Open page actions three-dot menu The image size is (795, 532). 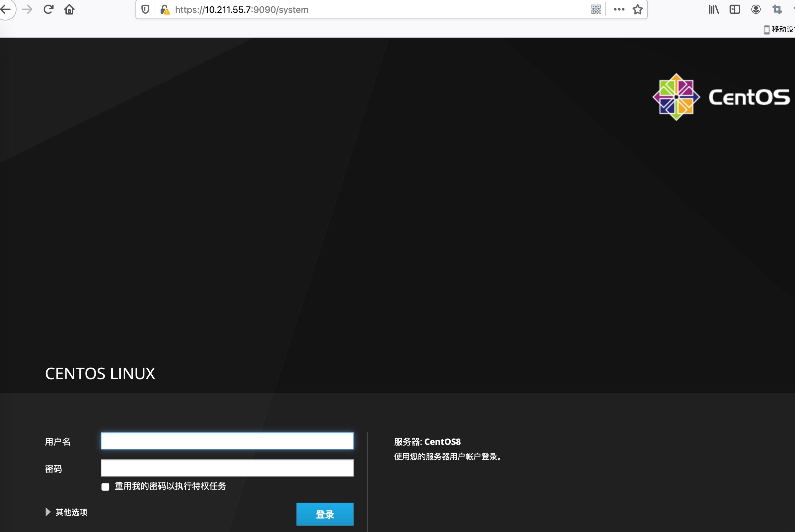[x=619, y=10]
